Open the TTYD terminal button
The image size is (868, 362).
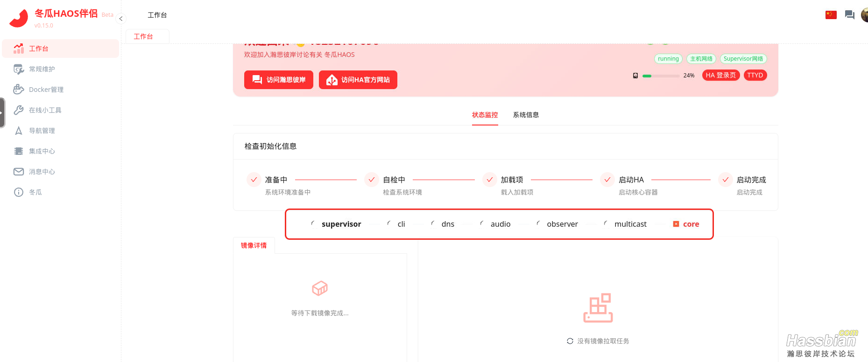coord(755,75)
